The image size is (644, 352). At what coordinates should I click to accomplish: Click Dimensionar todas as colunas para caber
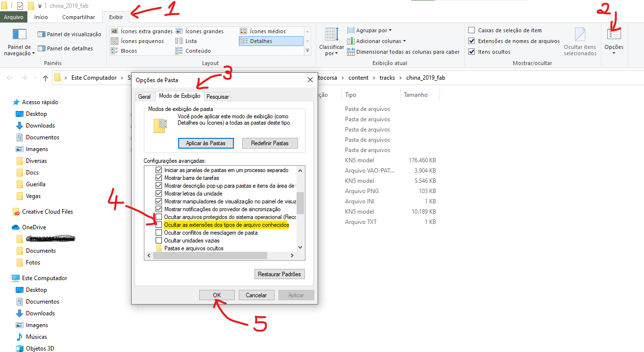403,52
